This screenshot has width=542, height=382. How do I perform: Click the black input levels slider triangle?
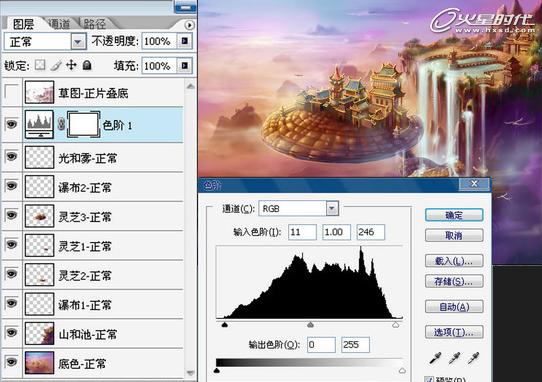coord(225,325)
